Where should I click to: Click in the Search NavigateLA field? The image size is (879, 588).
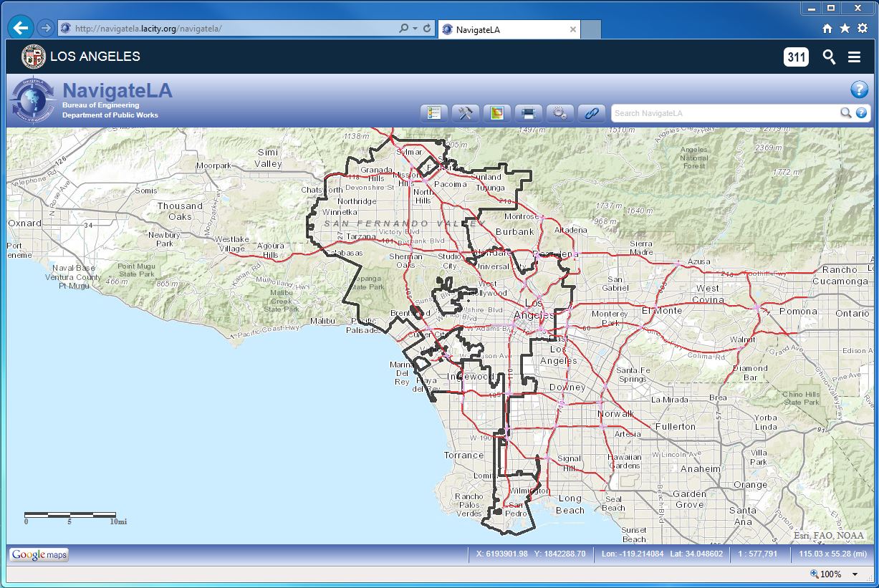pyautogui.click(x=724, y=113)
